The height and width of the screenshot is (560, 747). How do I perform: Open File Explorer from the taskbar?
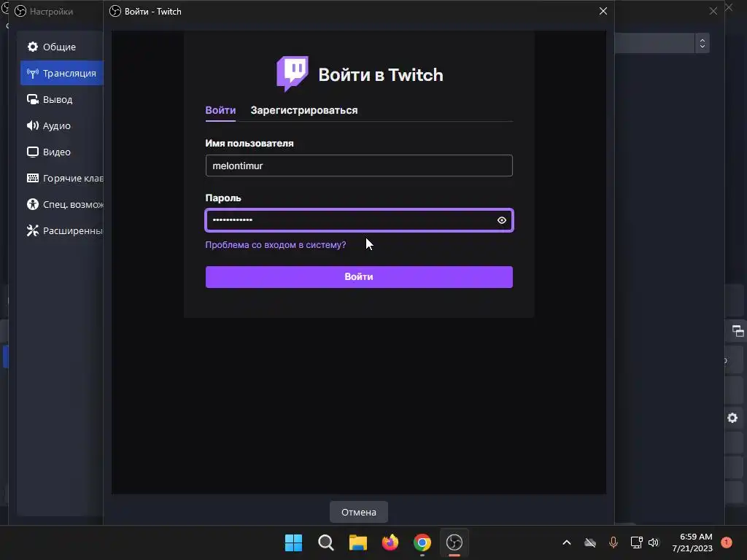[357, 542]
